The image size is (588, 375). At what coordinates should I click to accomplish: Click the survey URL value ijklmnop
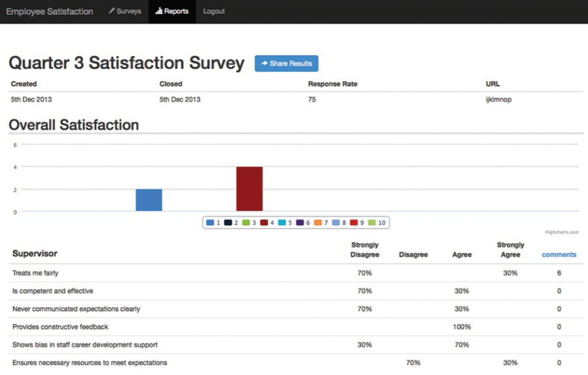coord(499,100)
